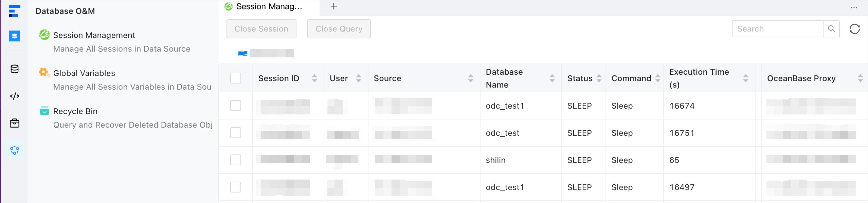Click the blue layers icon in sidebar

[15, 36]
